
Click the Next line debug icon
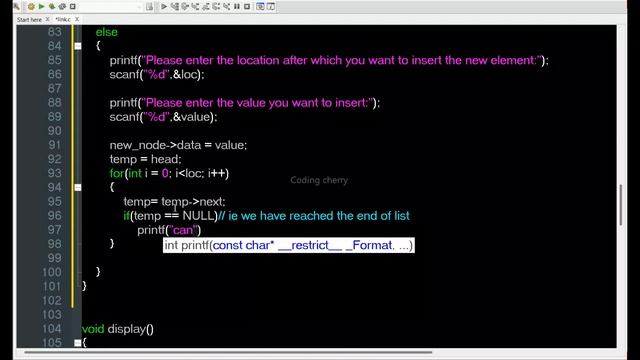pyautogui.click(x=185, y=7)
